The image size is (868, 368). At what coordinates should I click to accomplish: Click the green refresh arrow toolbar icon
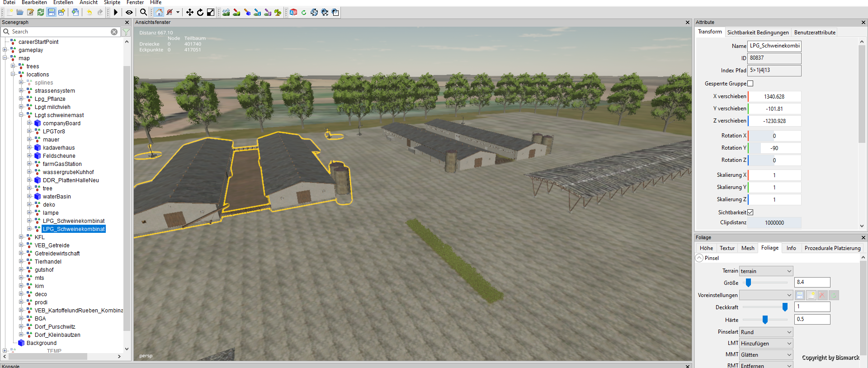click(304, 12)
